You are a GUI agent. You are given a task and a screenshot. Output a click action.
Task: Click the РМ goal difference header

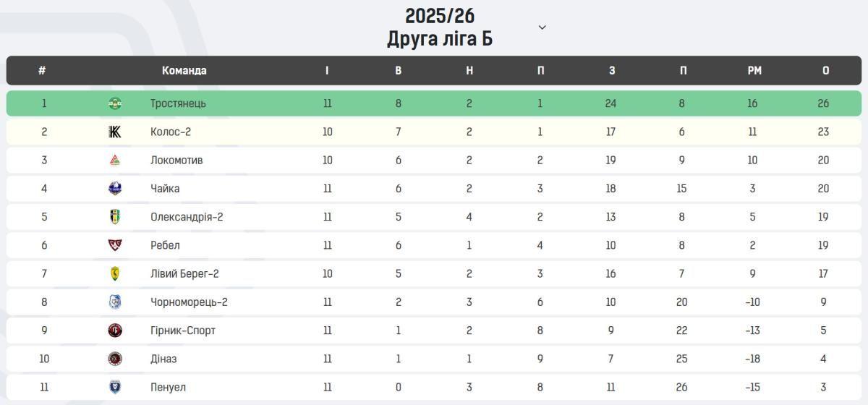[x=754, y=71]
